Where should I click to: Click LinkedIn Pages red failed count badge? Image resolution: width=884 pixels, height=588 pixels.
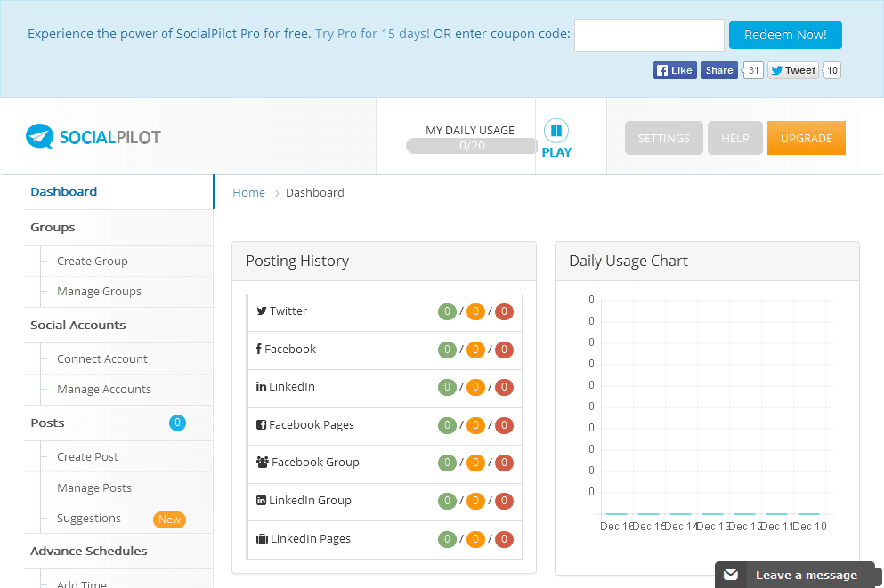504,539
